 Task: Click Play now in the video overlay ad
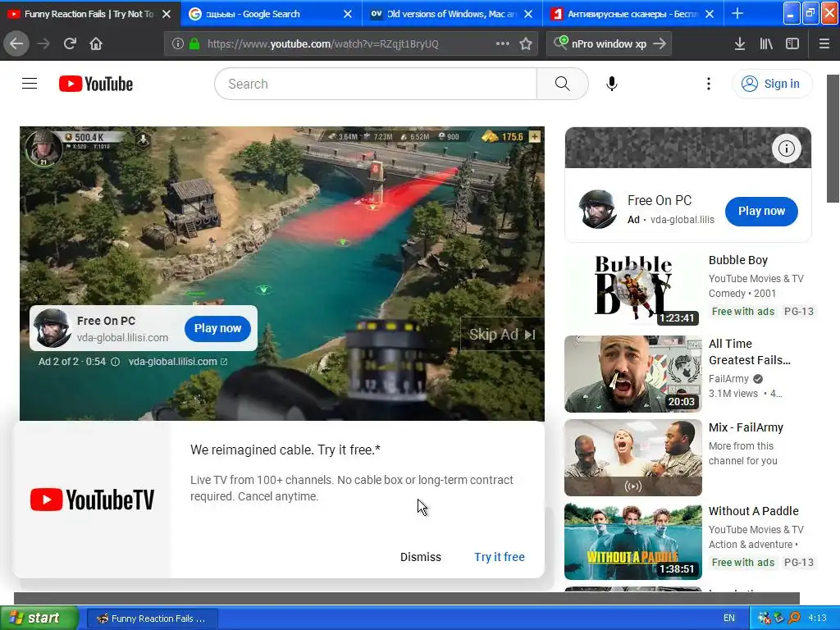(x=217, y=328)
